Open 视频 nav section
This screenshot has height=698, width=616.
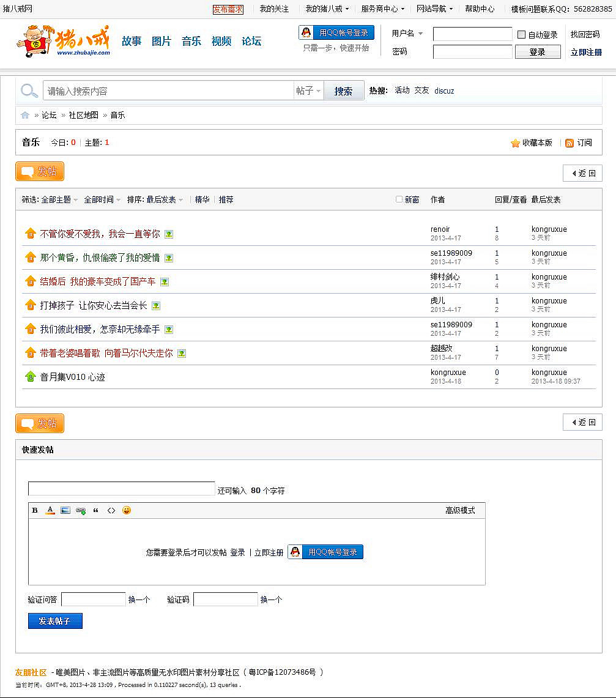click(x=221, y=41)
